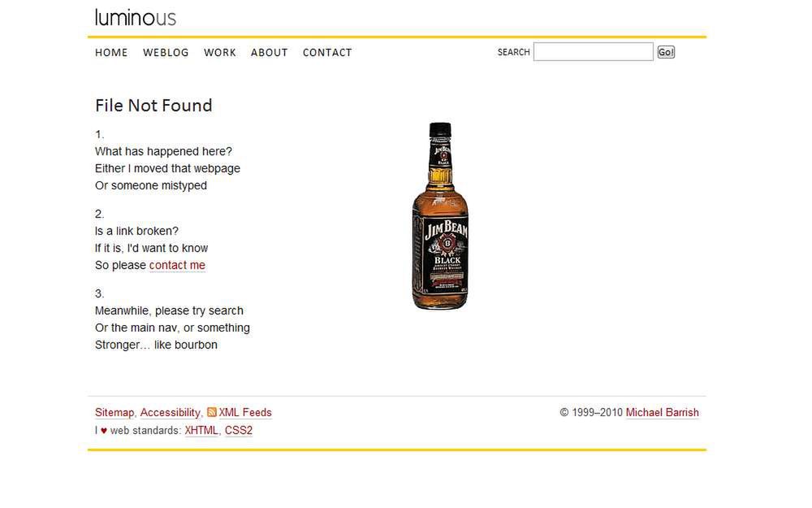
Task: Click the line 'If it is, I'd want to know'
Action: point(152,248)
